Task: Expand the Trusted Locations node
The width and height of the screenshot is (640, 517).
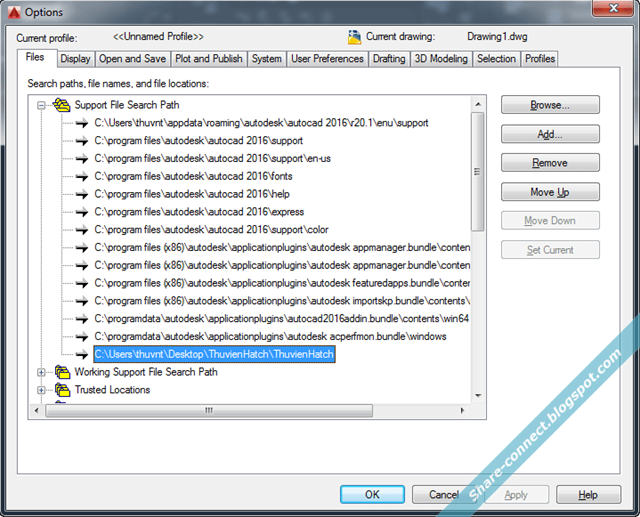Action: click(41, 390)
